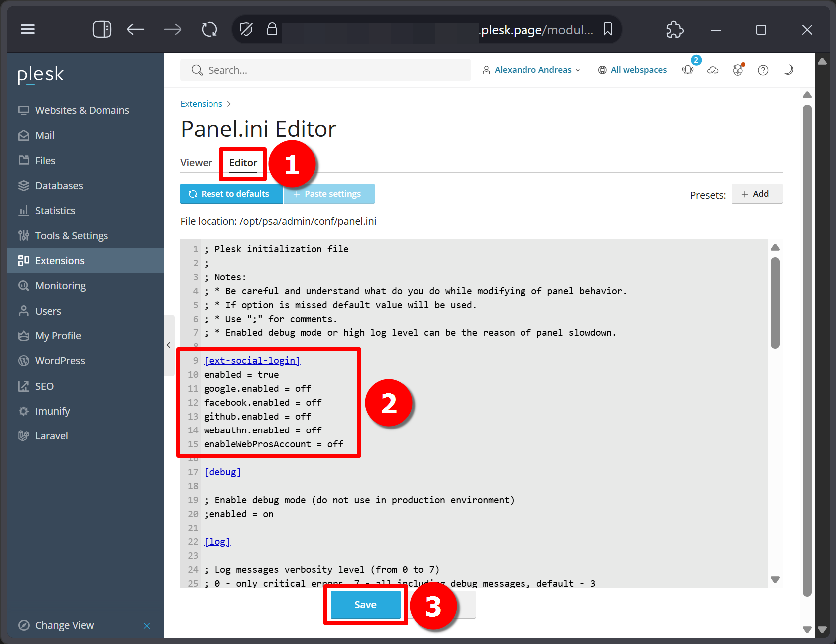Click the Plesk logo
The image size is (836, 644).
[41, 75]
